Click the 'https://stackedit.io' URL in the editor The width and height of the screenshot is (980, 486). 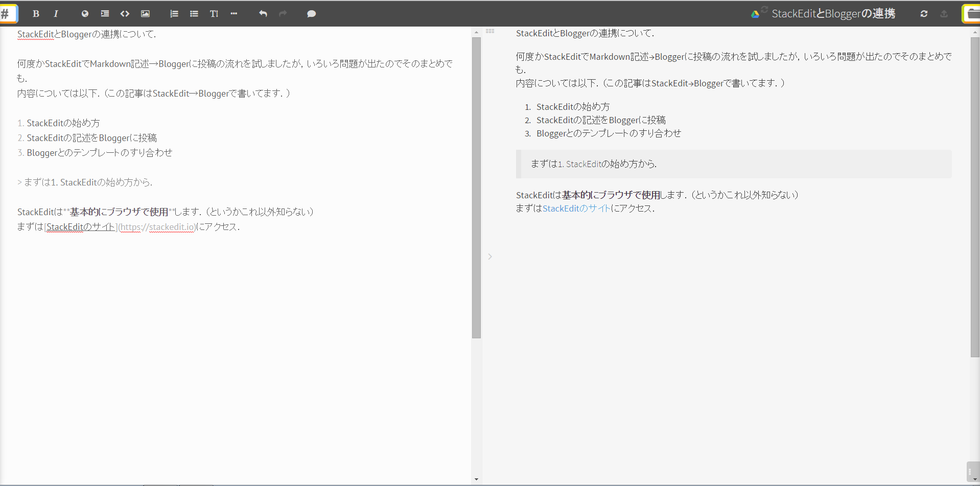pyautogui.click(x=157, y=227)
